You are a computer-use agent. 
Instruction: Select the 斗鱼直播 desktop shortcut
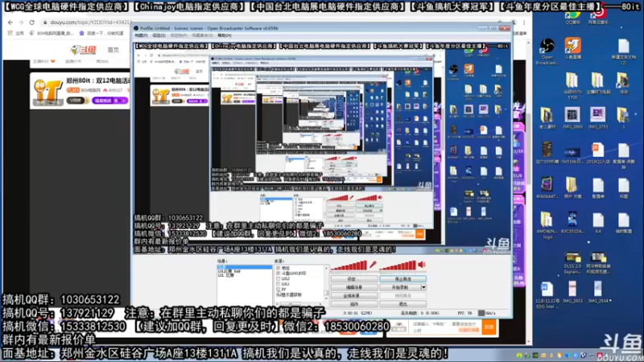point(572,48)
